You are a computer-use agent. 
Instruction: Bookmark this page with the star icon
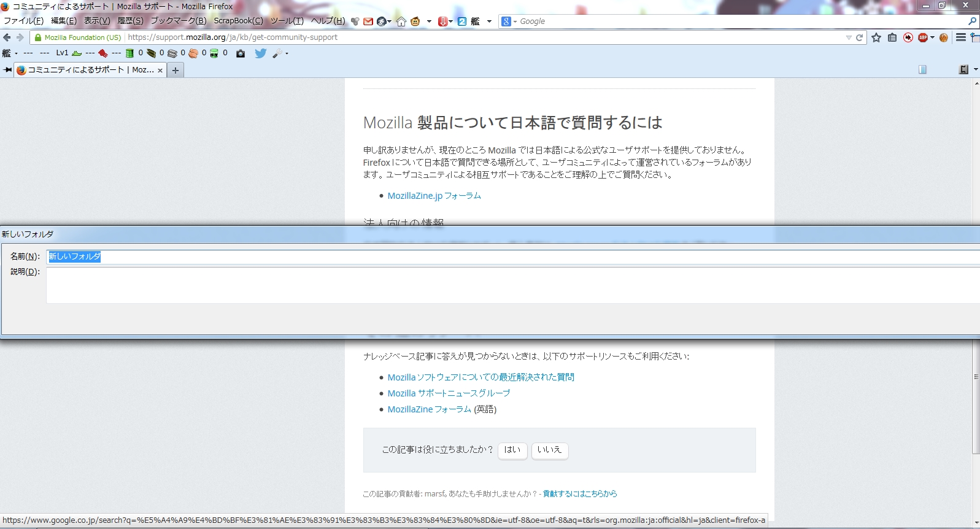click(876, 37)
